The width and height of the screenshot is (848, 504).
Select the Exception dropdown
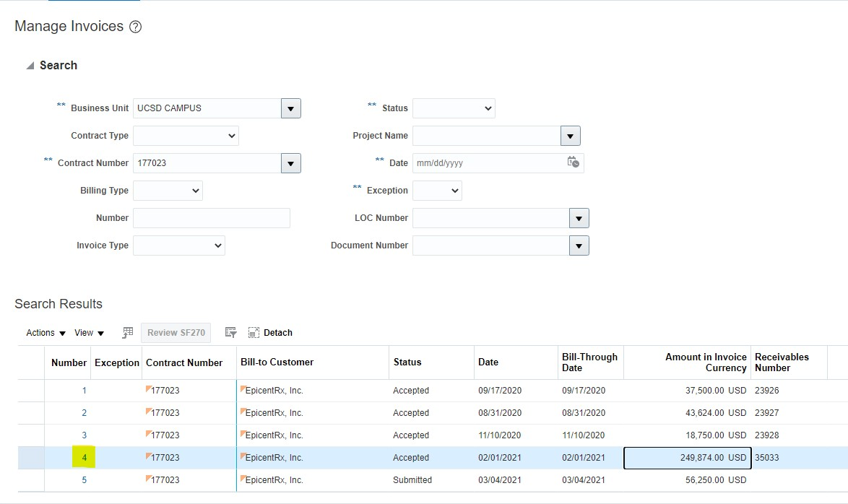pos(437,191)
